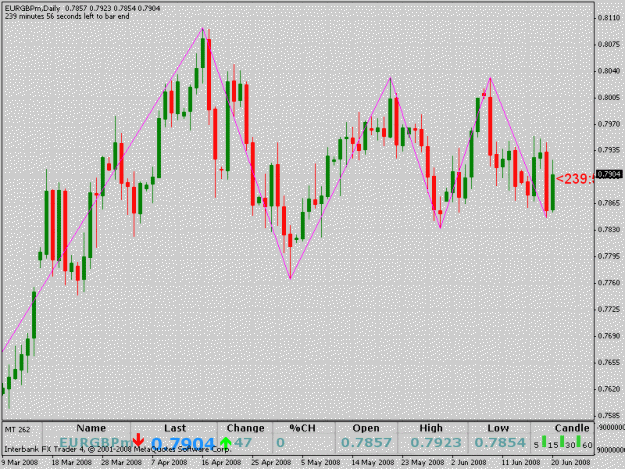The image size is (625, 469).
Task: Click the green bar next to candle 30
Action: 578,441
